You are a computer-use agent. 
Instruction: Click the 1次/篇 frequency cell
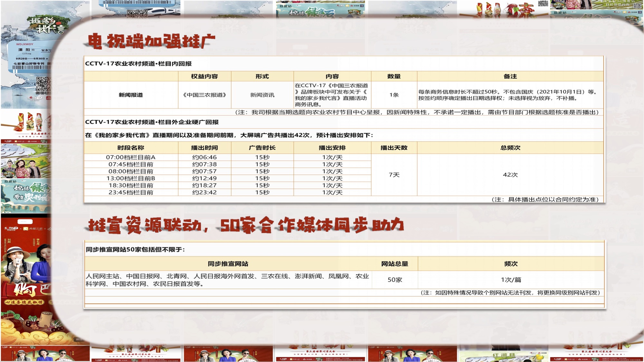511,280
